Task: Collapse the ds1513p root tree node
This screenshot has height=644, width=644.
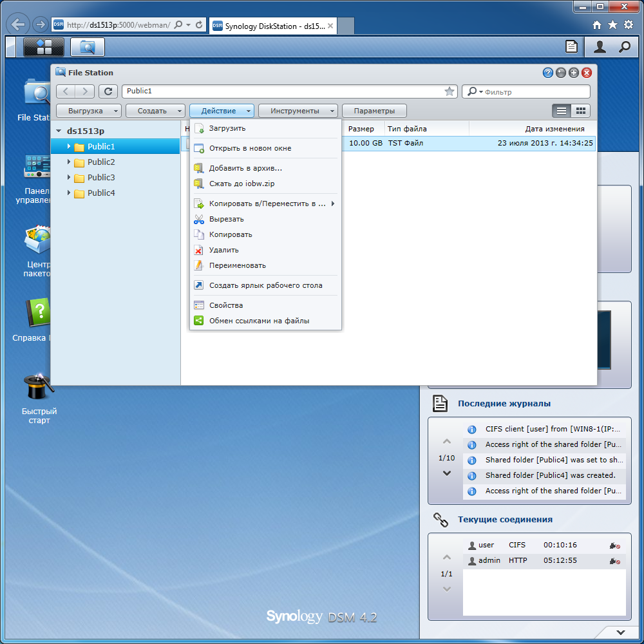Action: (x=59, y=131)
